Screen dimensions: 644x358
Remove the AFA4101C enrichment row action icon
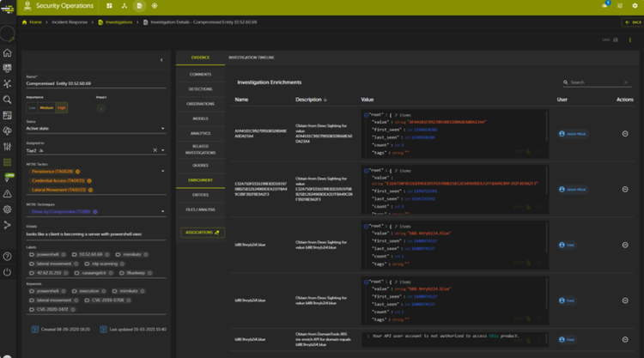point(625,134)
